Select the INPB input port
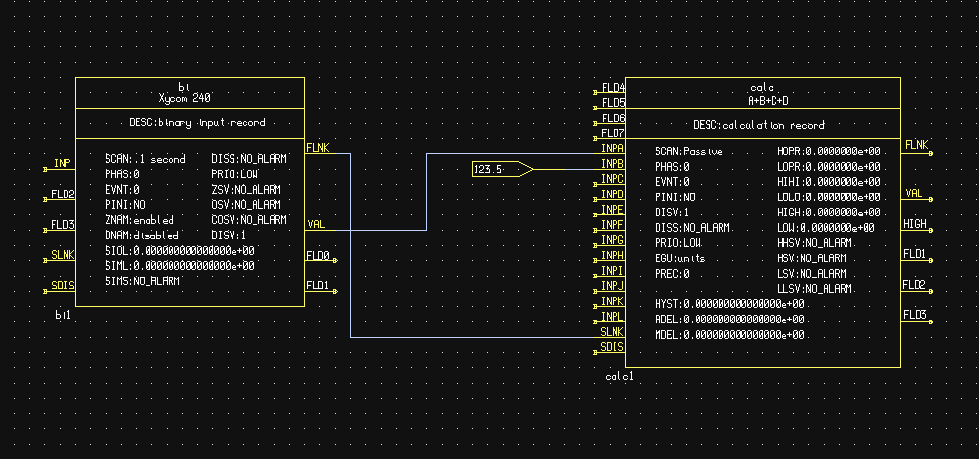 [x=612, y=164]
